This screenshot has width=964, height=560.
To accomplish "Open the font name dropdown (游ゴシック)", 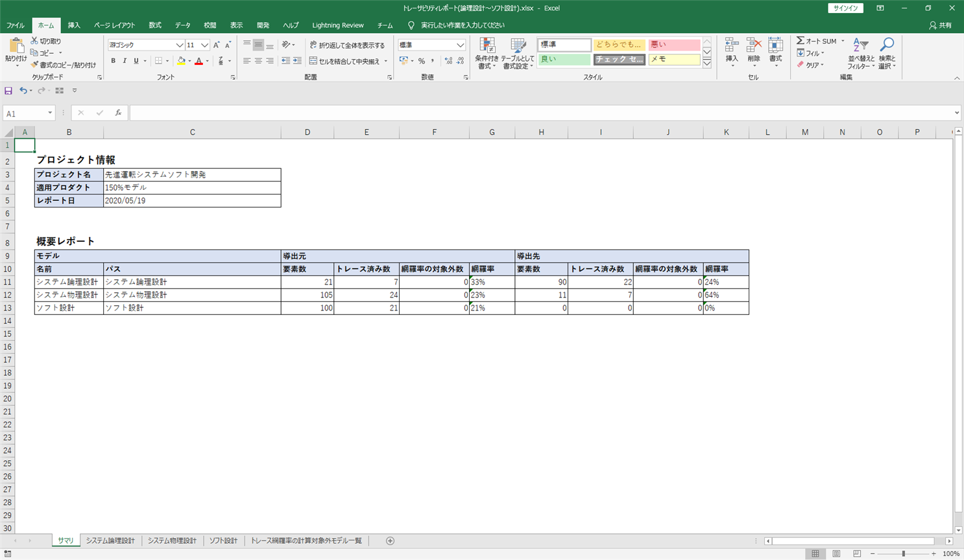I will pyautogui.click(x=180, y=45).
